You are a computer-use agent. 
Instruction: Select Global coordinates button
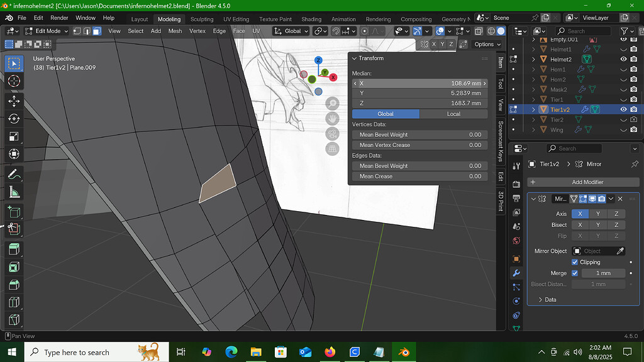386,114
